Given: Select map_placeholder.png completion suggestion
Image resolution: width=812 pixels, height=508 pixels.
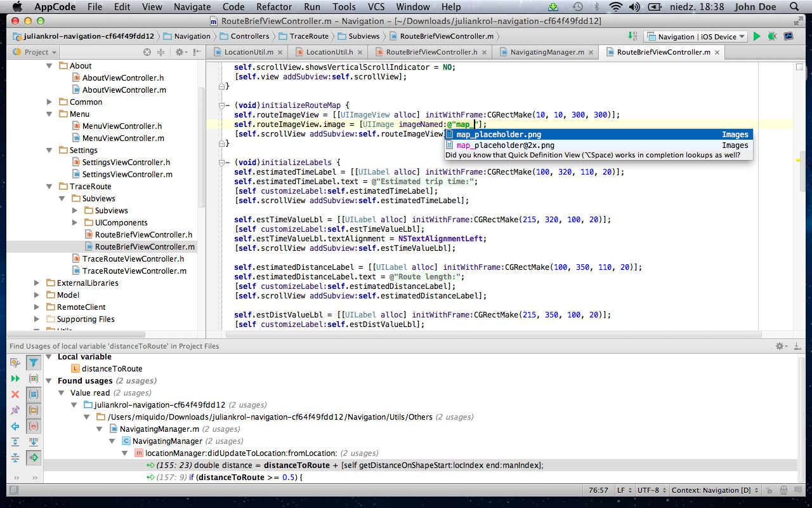Looking at the screenshot, I should coord(598,134).
